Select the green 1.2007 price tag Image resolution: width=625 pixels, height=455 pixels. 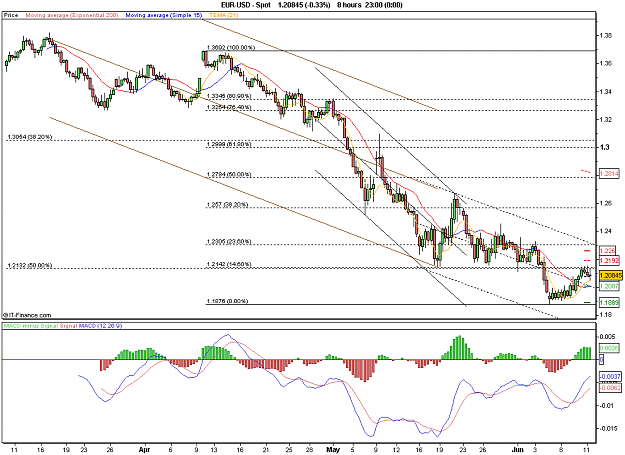pos(609,286)
